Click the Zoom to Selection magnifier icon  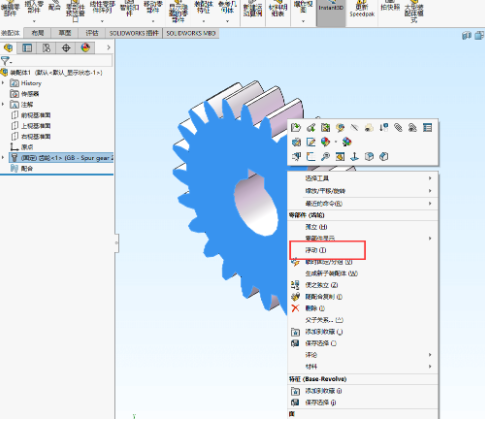tap(325, 157)
